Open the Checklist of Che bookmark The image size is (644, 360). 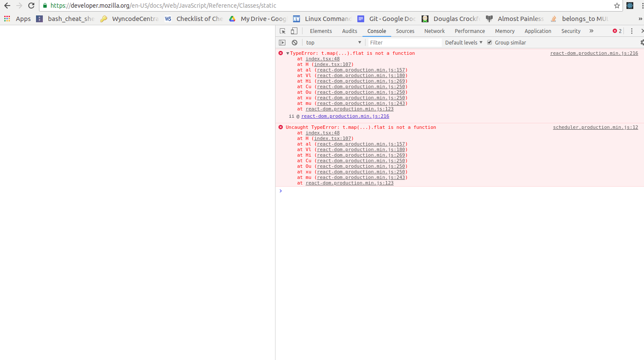click(x=194, y=19)
